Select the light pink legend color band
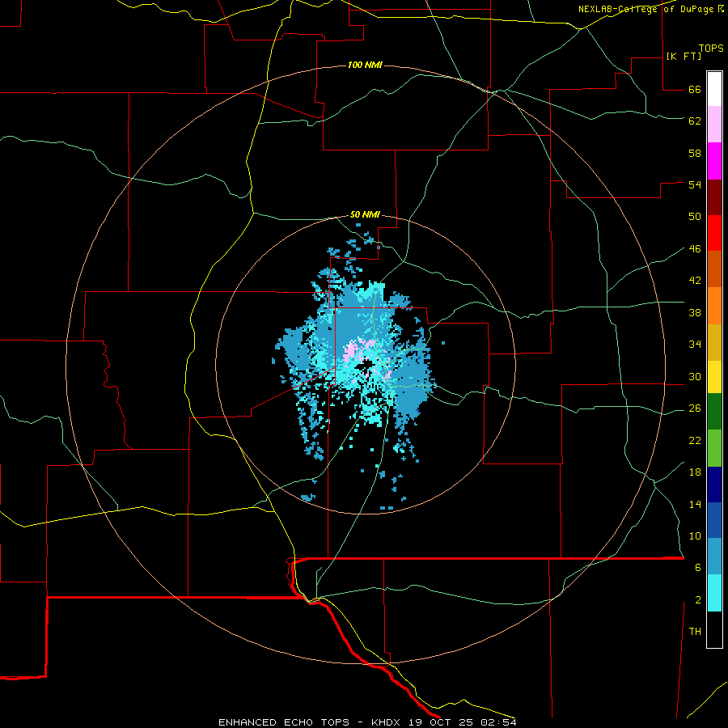Screen dimensions: 728x728 pyautogui.click(x=714, y=125)
